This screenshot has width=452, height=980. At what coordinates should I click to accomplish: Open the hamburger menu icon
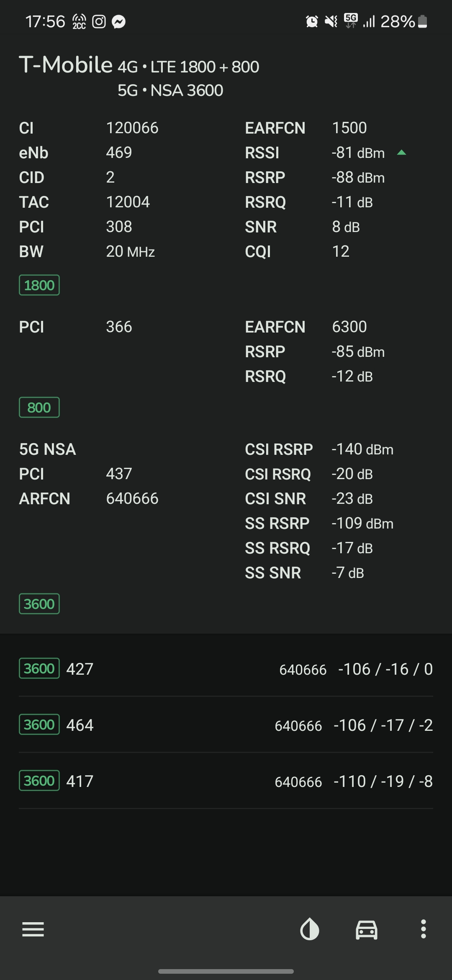[33, 929]
